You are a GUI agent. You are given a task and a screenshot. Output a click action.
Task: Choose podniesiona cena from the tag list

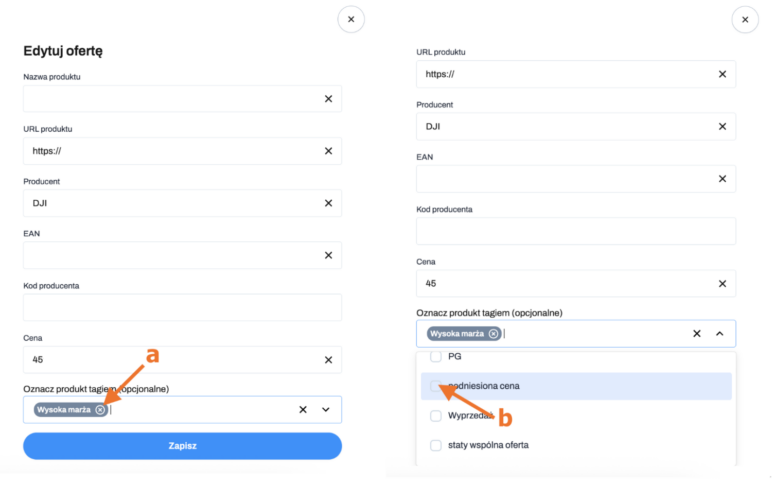(483, 386)
